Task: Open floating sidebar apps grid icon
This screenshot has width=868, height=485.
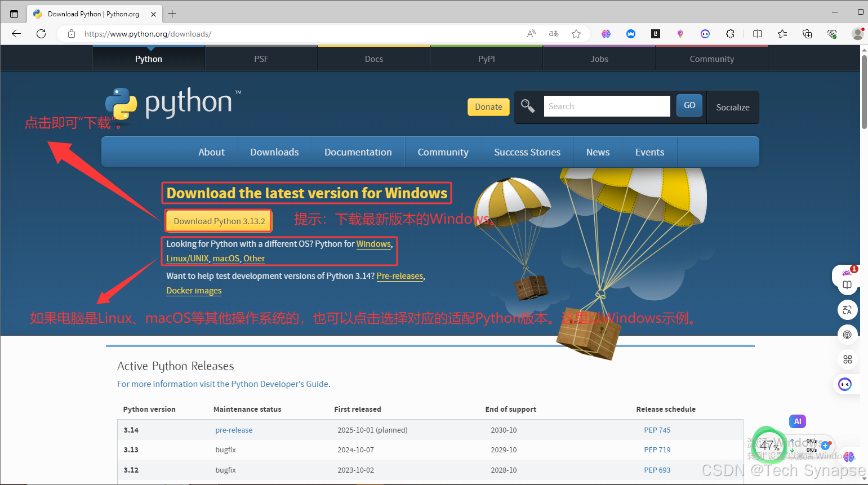Action: pos(847,359)
